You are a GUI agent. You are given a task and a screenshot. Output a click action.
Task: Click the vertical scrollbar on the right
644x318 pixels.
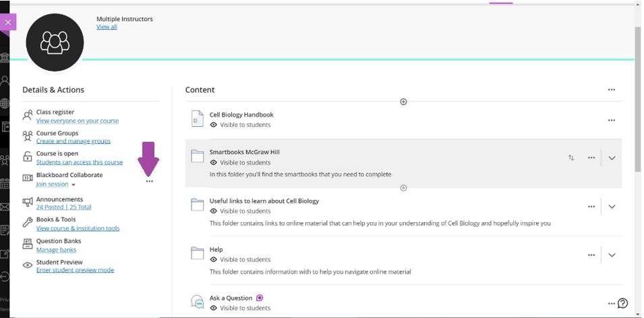pos(638,135)
